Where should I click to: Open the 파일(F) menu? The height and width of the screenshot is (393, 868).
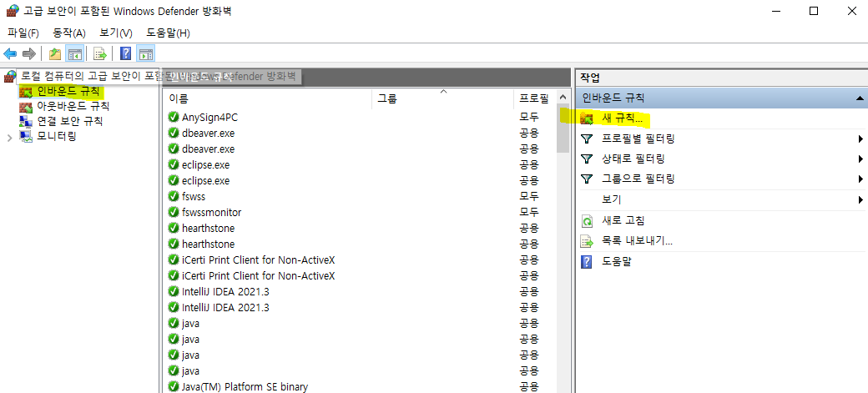[23, 33]
